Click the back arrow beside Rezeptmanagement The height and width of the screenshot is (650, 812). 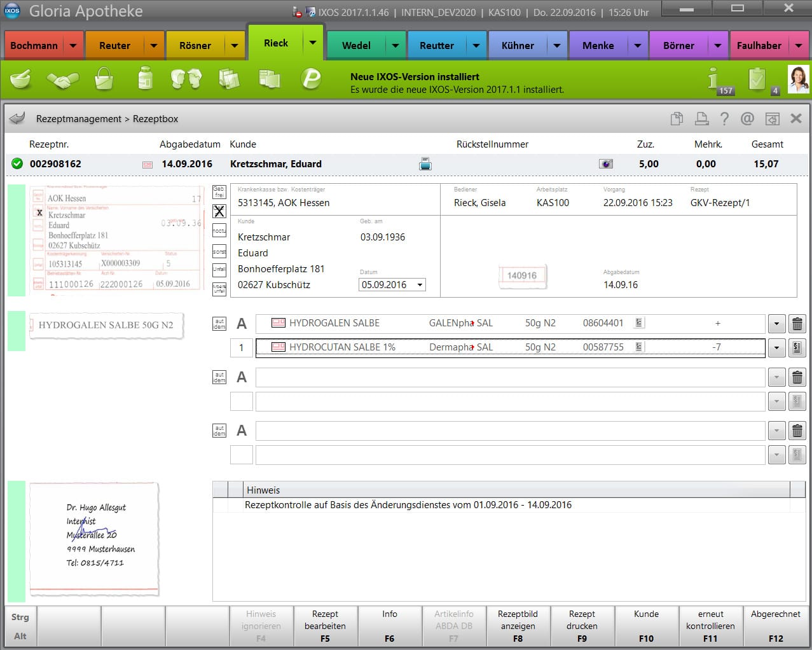tap(17, 118)
